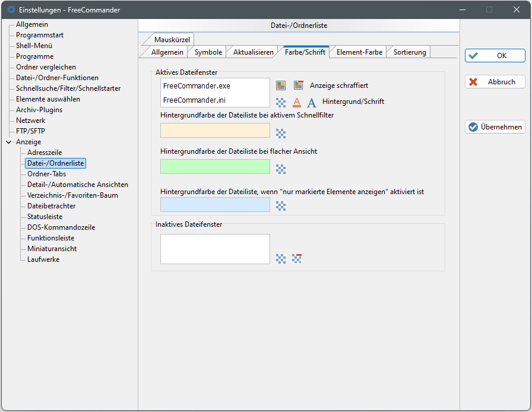Open Verzeichnis-/Favoriten-Baum settings
The height and width of the screenshot is (412, 532).
pos(72,195)
